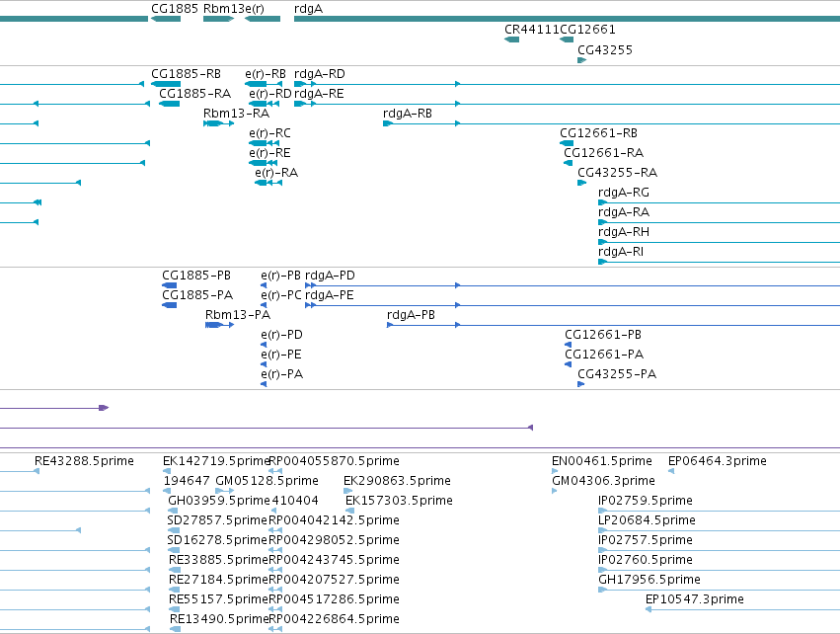Viewport: 840px width, 634px height.
Task: Select the EP06464.3prime EST label
Action: (718, 461)
